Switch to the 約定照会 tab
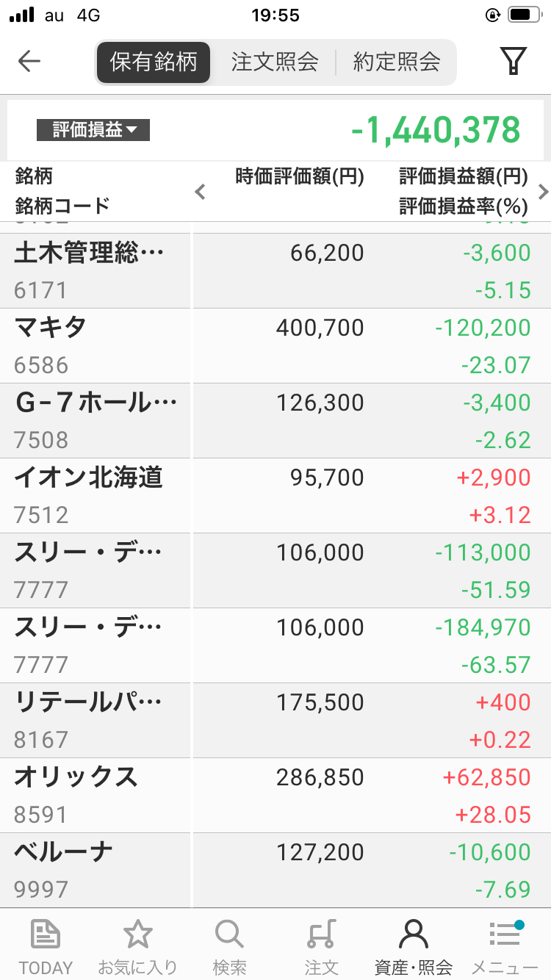Image resolution: width=551 pixels, height=980 pixels. pos(397,62)
